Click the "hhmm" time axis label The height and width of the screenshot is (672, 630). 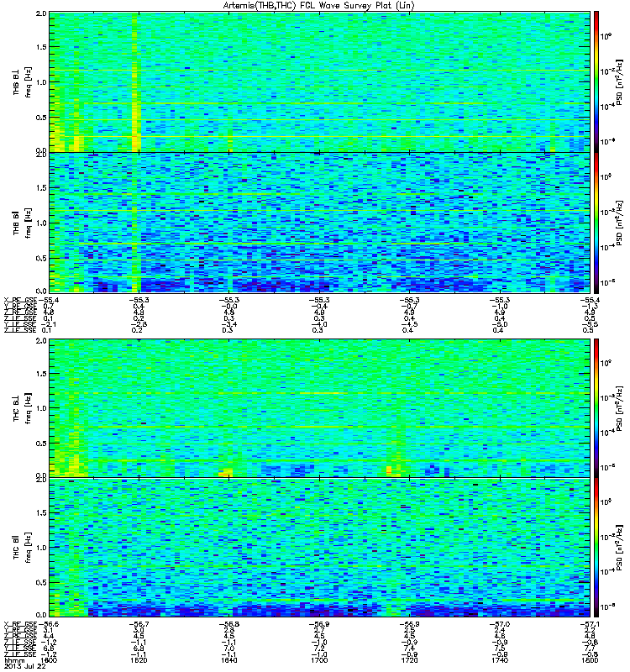point(14,660)
